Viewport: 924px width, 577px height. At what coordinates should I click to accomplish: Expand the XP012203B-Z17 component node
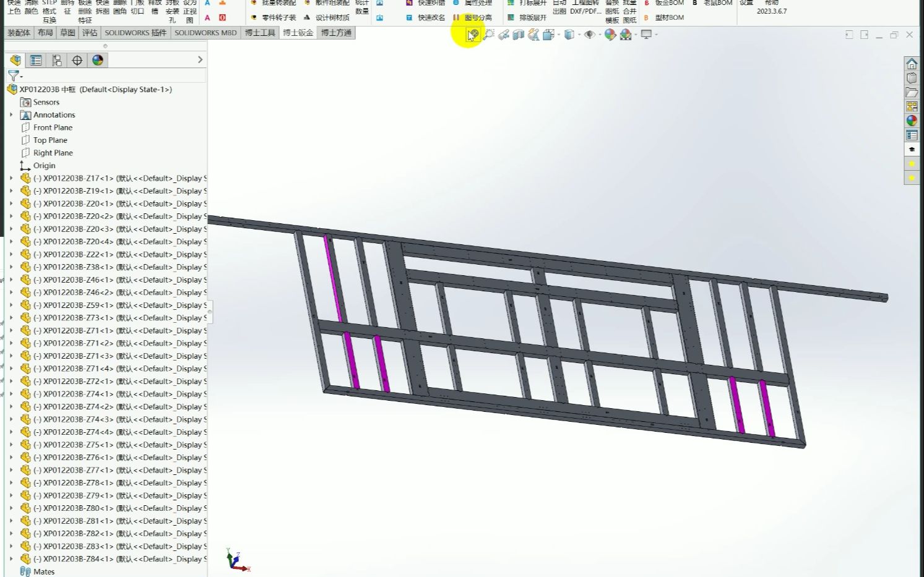pyautogui.click(x=11, y=178)
